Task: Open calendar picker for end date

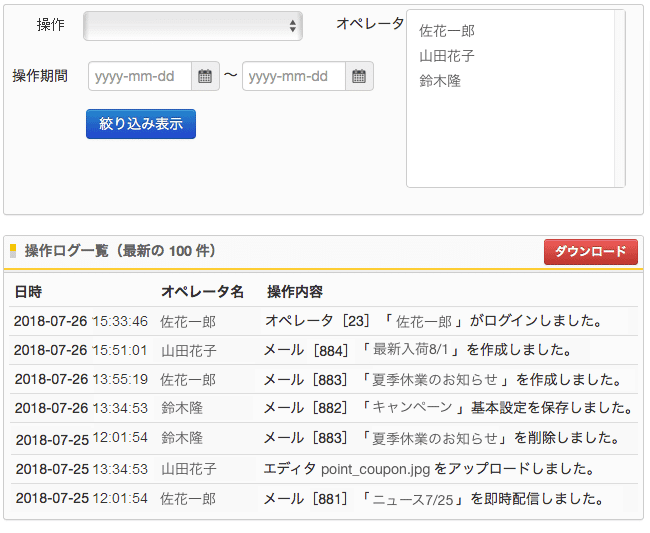Action: point(359,77)
